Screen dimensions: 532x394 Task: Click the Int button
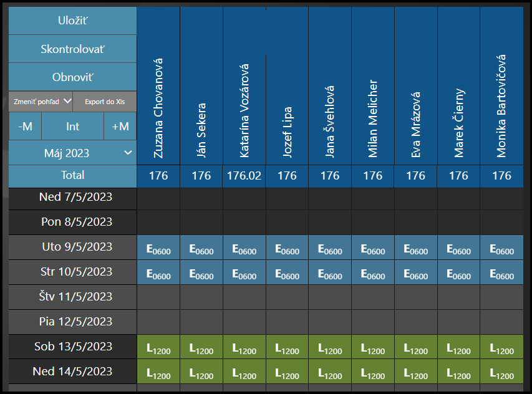click(x=72, y=126)
